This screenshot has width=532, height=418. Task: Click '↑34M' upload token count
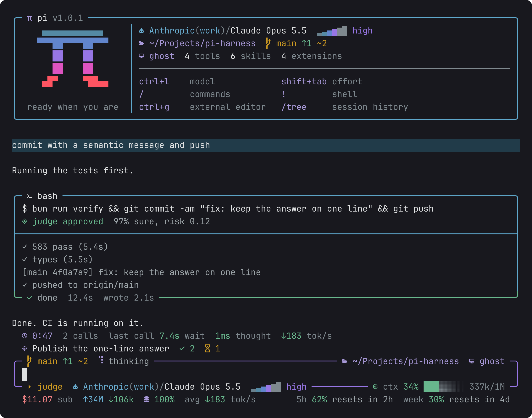tap(93, 399)
